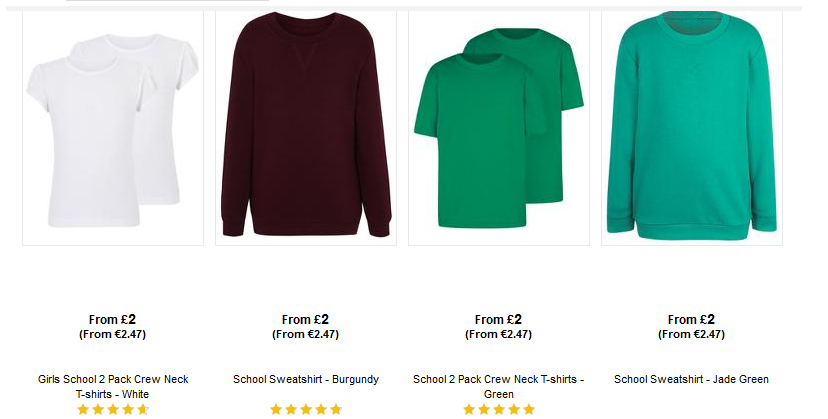Click Girls School 2 Pack Crew Neck T-shirts link

coord(113,387)
